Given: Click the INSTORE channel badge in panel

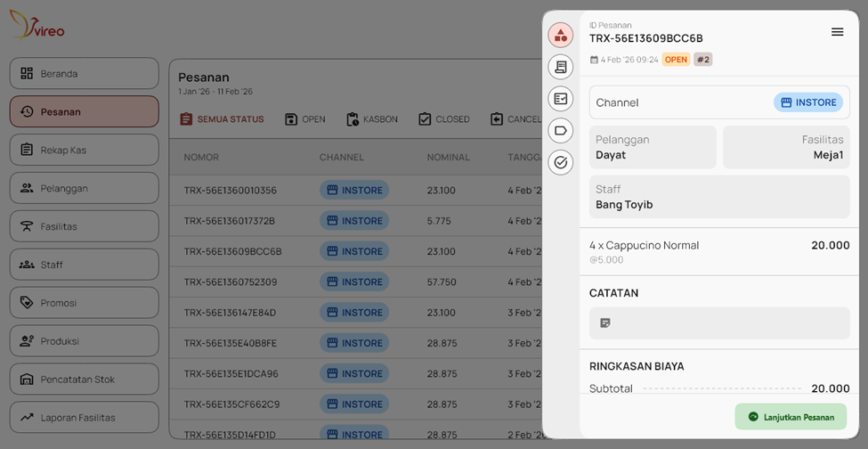Looking at the screenshot, I should point(807,102).
